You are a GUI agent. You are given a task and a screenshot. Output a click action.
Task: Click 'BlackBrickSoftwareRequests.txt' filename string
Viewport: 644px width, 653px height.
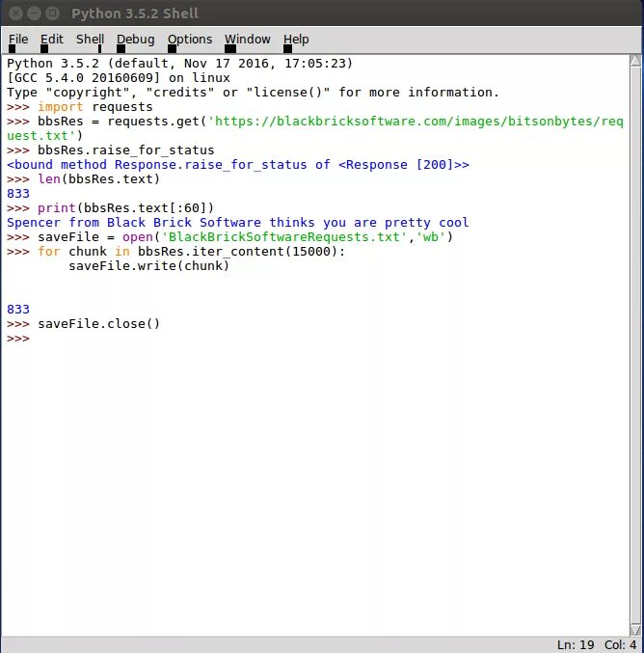coord(283,237)
